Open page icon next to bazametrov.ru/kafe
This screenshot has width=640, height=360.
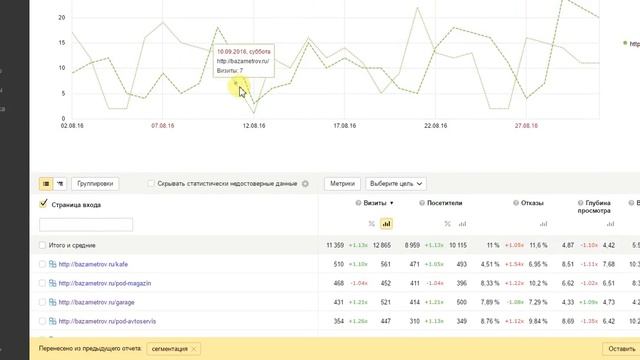53,264
